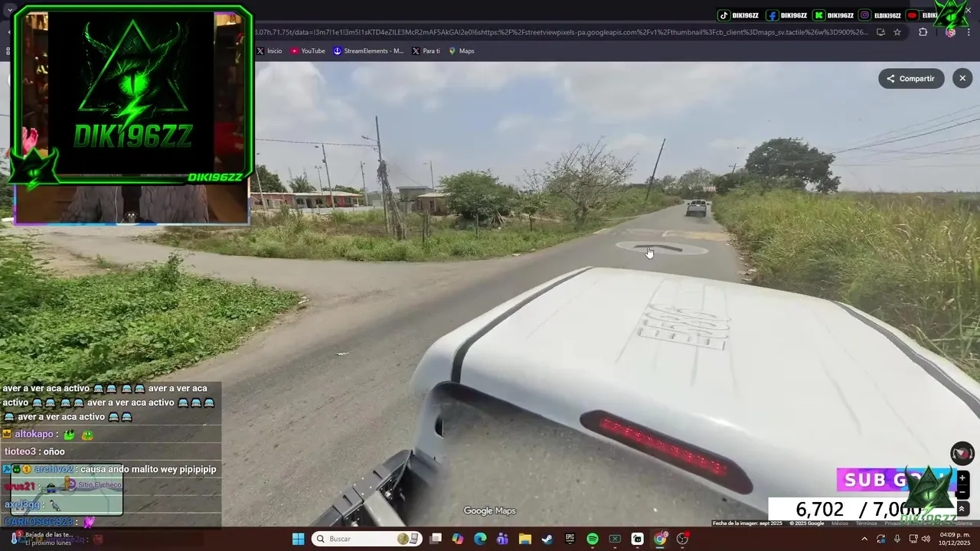Image resolution: width=980 pixels, height=551 pixels.
Task: Open Steam from the taskbar
Action: [x=547, y=539]
